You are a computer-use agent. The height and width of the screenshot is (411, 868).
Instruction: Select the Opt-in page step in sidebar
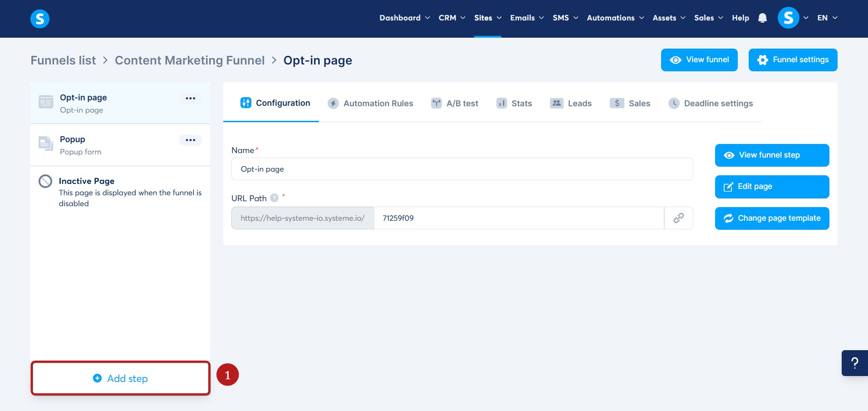click(120, 103)
